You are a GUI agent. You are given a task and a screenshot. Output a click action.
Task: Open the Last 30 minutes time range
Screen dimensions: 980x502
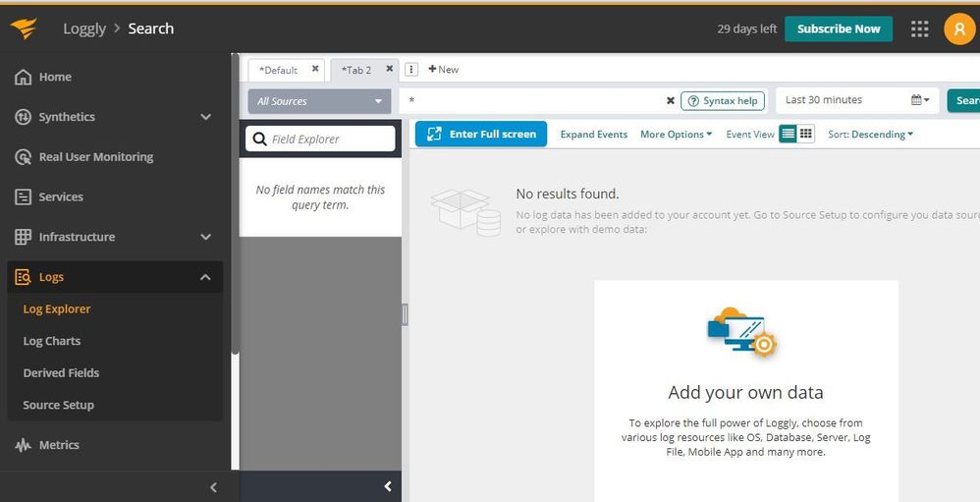(857, 100)
